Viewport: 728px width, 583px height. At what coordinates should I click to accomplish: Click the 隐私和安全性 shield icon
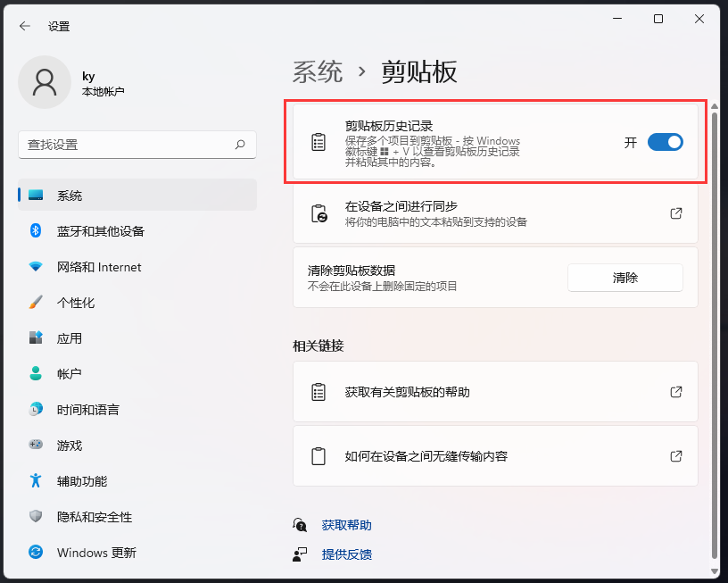pyautogui.click(x=35, y=517)
